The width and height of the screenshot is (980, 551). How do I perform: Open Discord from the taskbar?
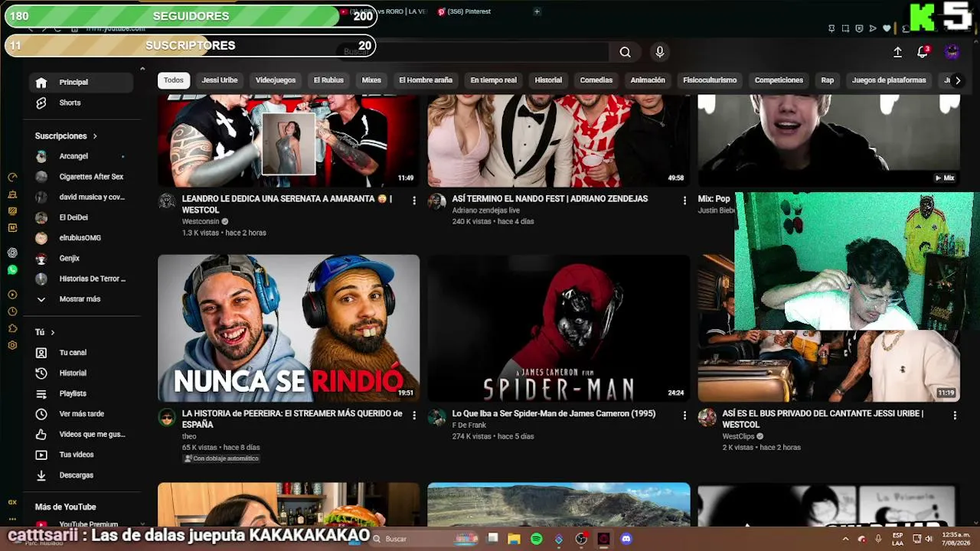click(x=626, y=539)
